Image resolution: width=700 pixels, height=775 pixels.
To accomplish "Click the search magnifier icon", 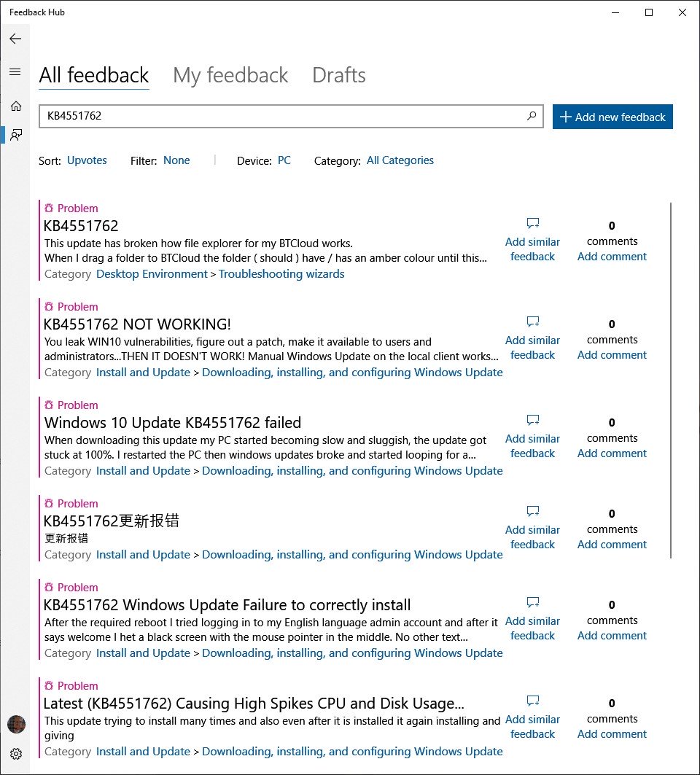I will click(x=532, y=116).
